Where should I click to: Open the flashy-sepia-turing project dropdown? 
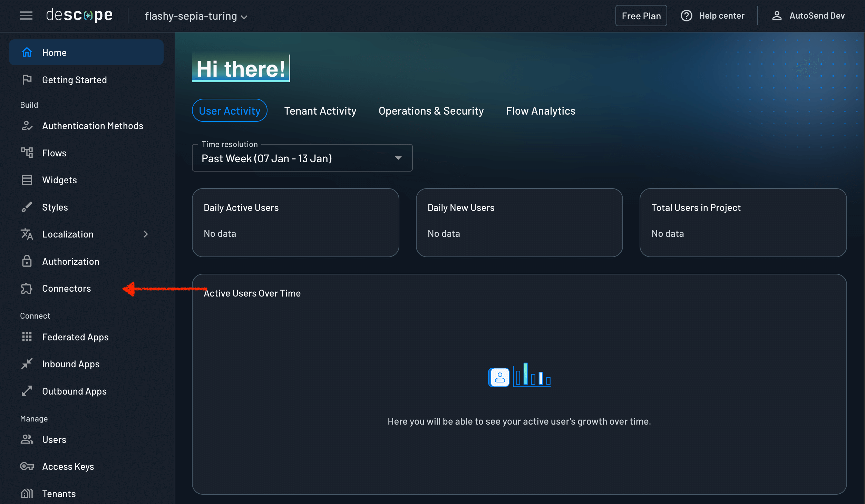(196, 16)
